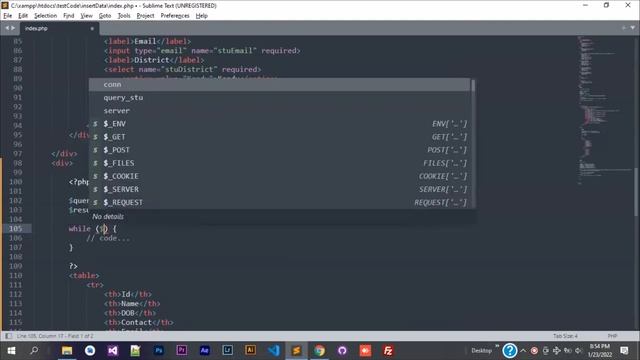Change PHP syntax in status bar

(x=612, y=336)
